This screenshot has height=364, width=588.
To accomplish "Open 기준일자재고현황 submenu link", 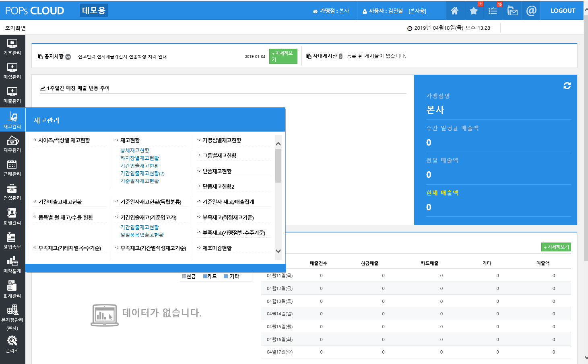I will [140, 181].
